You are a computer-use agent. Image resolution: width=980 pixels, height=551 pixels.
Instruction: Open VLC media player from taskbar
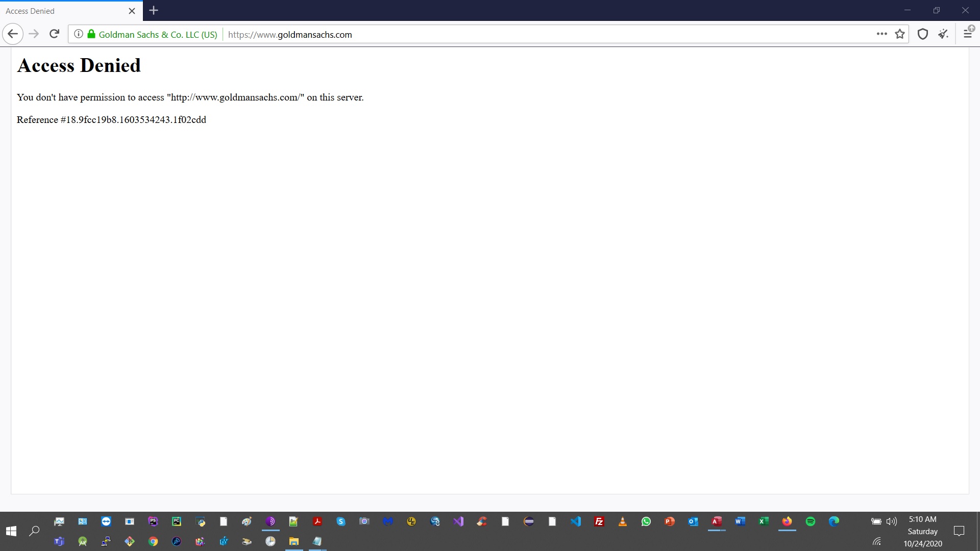623,521
